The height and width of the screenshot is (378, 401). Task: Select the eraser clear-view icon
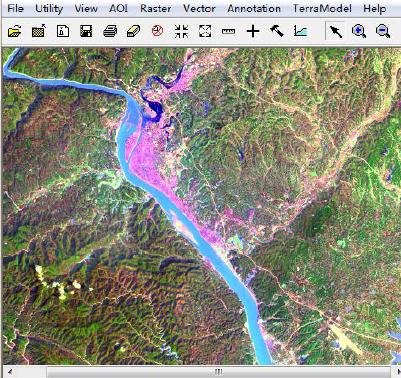pos(134,31)
